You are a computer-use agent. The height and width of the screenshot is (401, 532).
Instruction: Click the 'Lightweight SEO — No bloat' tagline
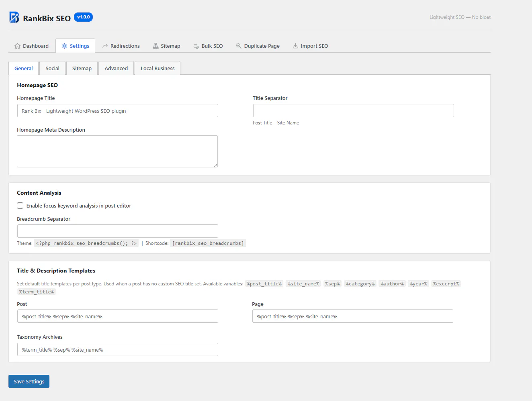point(460,17)
